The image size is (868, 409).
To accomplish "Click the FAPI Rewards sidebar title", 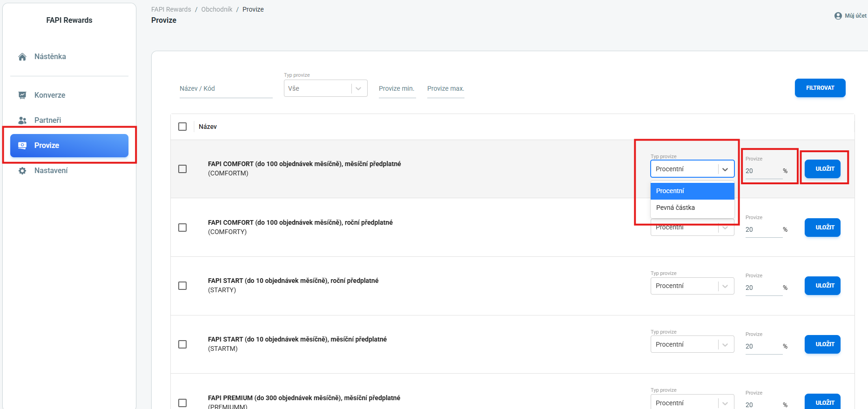I will [69, 20].
